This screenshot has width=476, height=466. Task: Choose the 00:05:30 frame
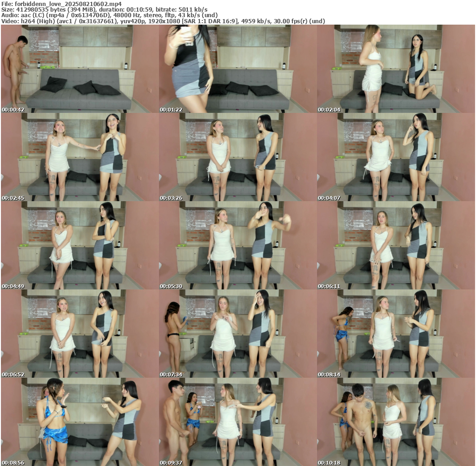(x=238, y=245)
